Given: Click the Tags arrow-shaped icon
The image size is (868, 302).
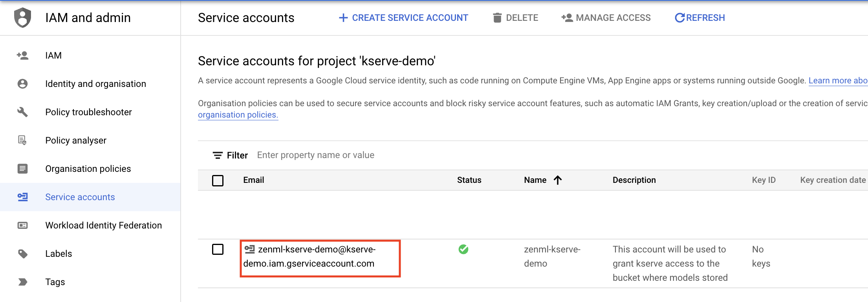Looking at the screenshot, I should [x=22, y=282].
